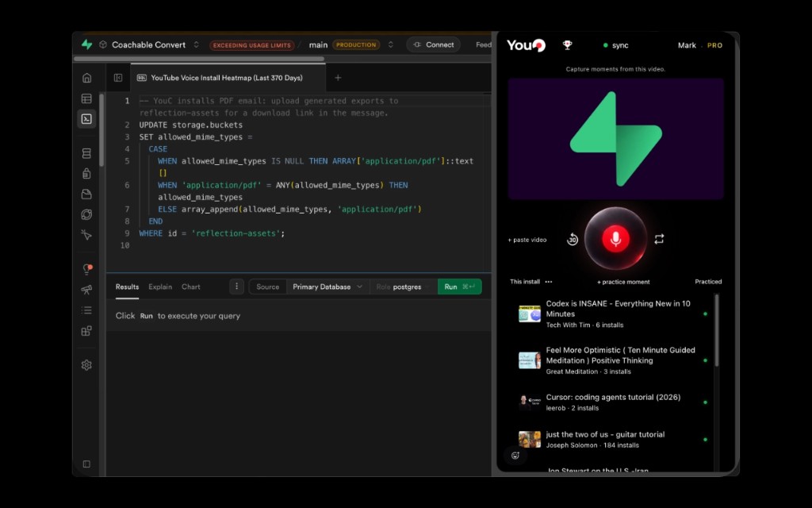Click the YouC logo in the panel
812x508 pixels.
coord(526,45)
